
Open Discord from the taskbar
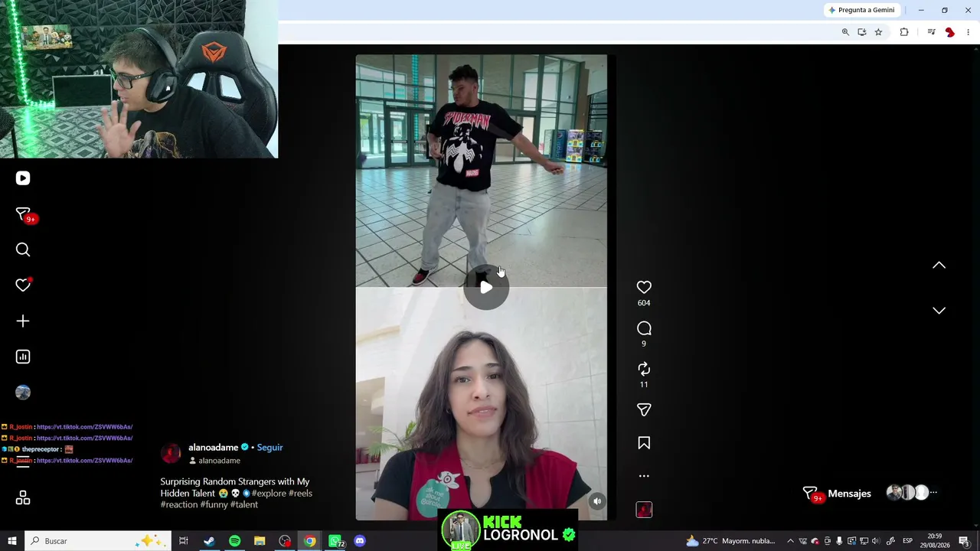pos(360,541)
